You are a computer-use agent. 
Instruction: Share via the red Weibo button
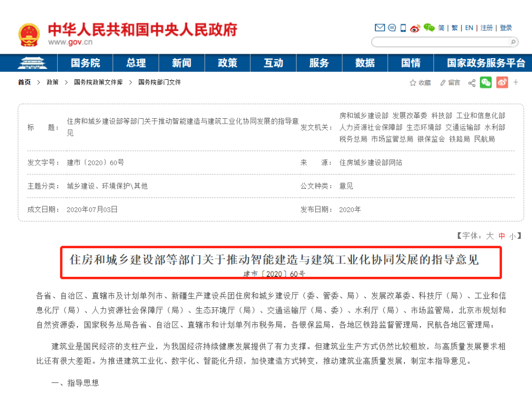pos(502,82)
